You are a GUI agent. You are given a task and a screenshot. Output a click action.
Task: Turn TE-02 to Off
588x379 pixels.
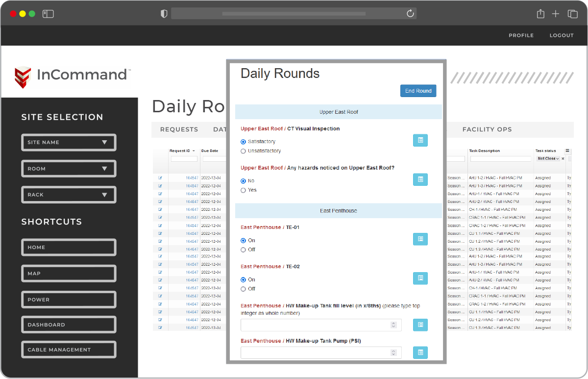pos(243,289)
